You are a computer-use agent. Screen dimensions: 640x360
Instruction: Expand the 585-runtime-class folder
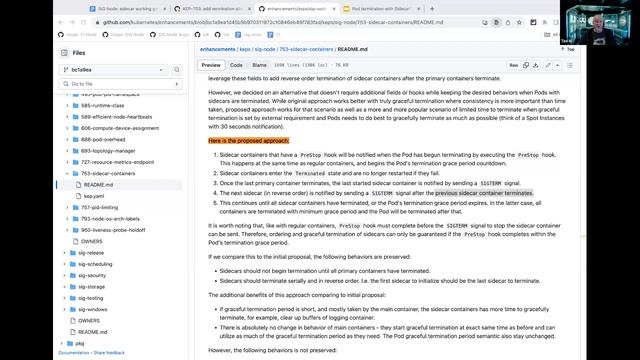pyautogui.click(x=67, y=105)
